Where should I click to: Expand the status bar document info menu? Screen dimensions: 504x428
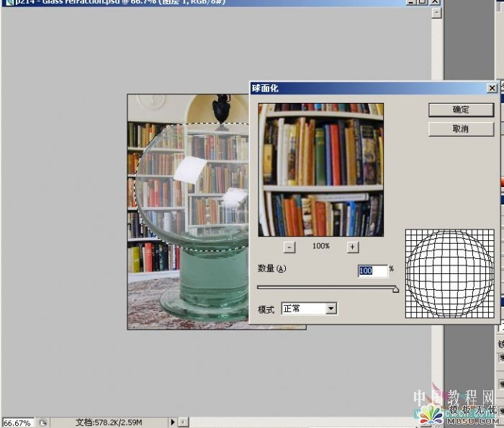(172, 422)
